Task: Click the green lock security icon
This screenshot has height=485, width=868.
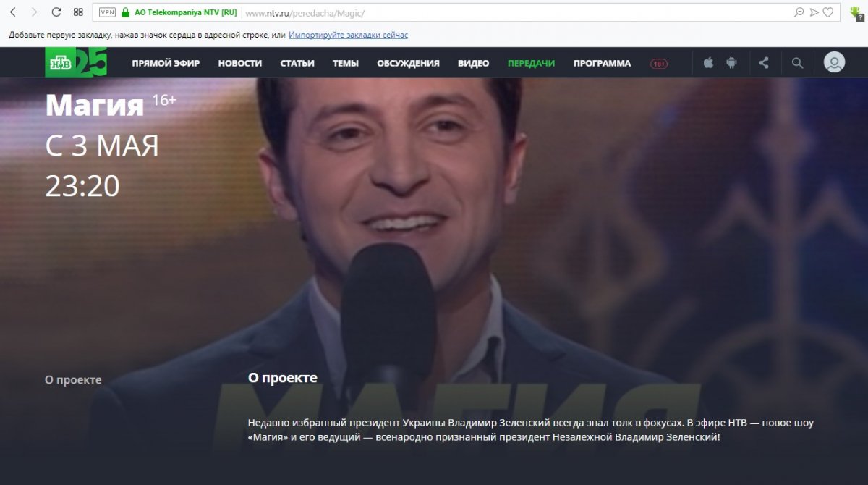Action: (x=125, y=12)
